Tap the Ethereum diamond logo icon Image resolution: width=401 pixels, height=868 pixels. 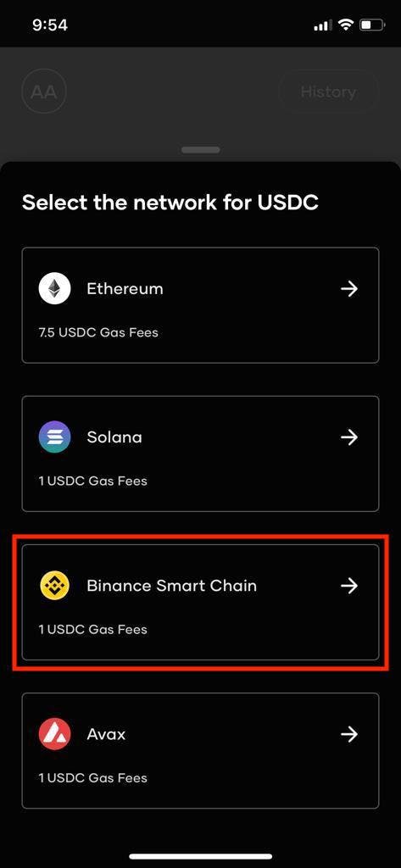(x=54, y=289)
